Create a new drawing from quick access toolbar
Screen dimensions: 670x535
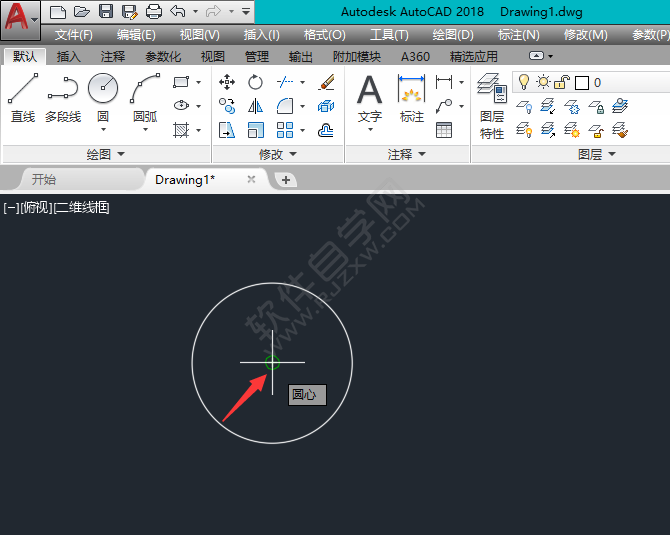coord(58,12)
